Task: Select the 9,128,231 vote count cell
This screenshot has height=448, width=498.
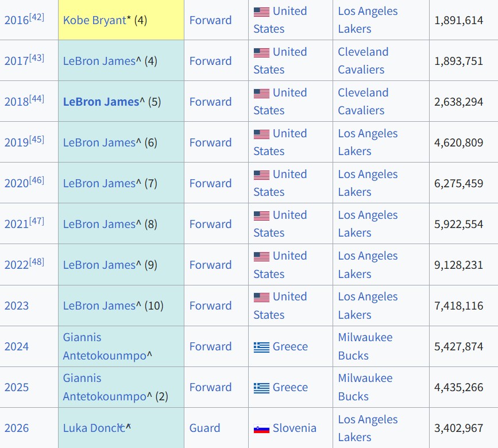Action: [x=458, y=265]
